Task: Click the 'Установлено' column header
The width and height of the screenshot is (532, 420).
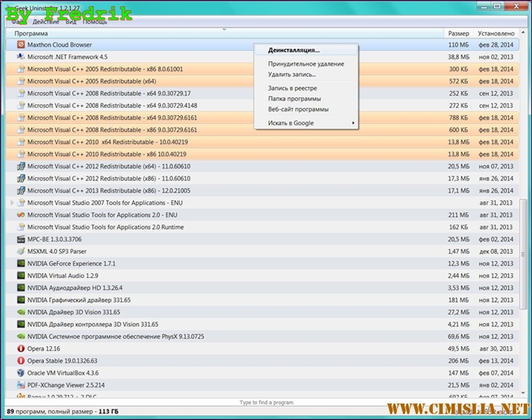Action: tap(495, 33)
